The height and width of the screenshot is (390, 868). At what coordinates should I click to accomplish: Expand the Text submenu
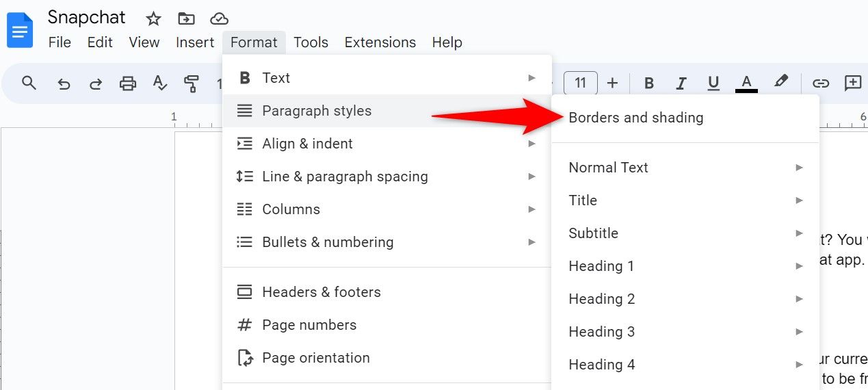[x=387, y=78]
